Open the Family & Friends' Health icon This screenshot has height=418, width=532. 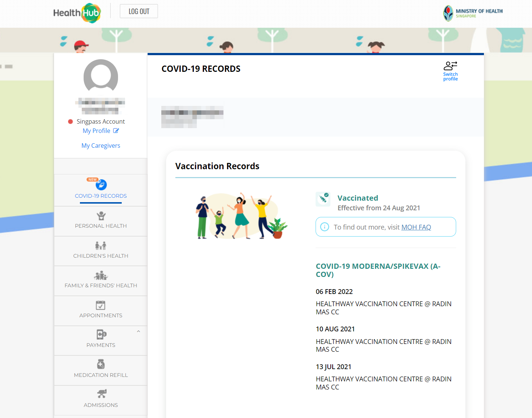101,275
